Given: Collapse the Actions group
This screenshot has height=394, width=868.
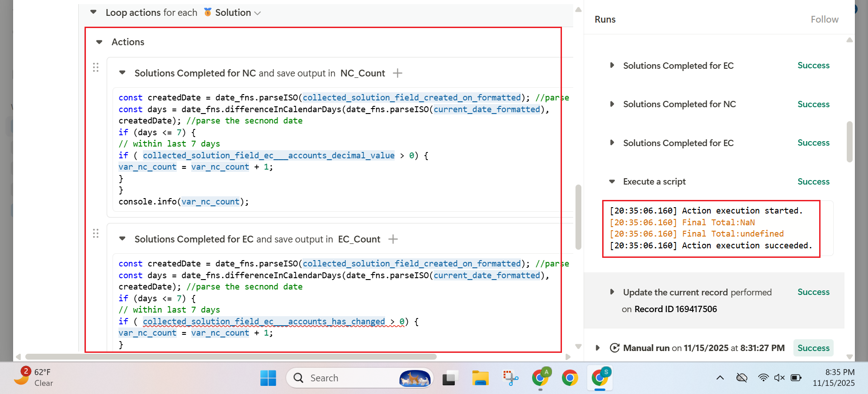Looking at the screenshot, I should click(99, 42).
